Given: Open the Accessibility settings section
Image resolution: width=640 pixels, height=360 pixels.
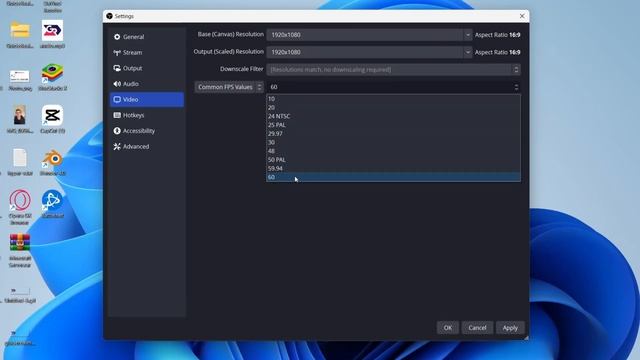Looking at the screenshot, I should coord(147,131).
